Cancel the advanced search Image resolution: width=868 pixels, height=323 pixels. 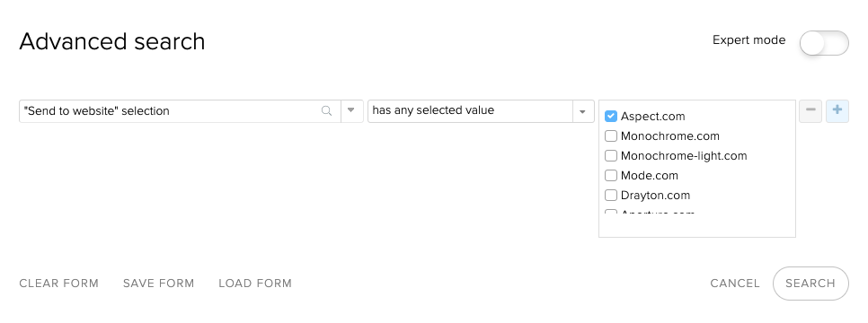735,284
